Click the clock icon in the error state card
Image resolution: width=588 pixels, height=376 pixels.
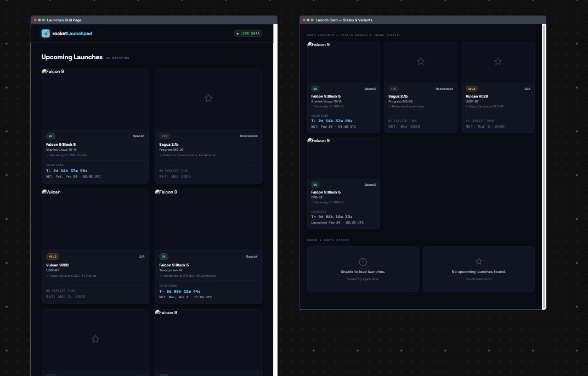(x=363, y=261)
